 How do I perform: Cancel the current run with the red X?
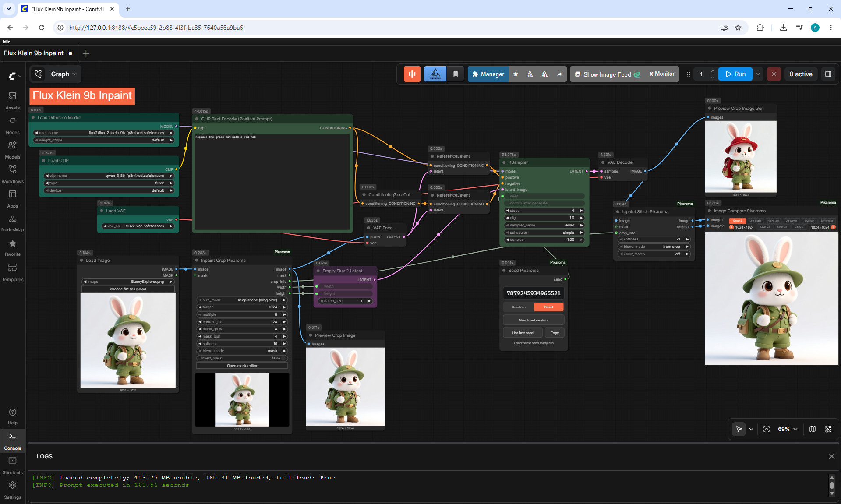[774, 74]
